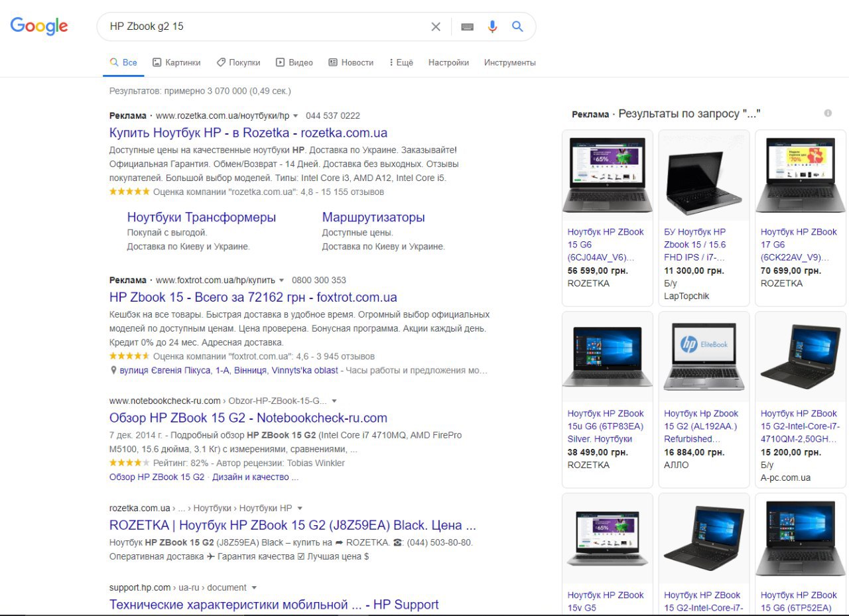
Task: Click the phone number 0800 300 353
Action: point(318,280)
